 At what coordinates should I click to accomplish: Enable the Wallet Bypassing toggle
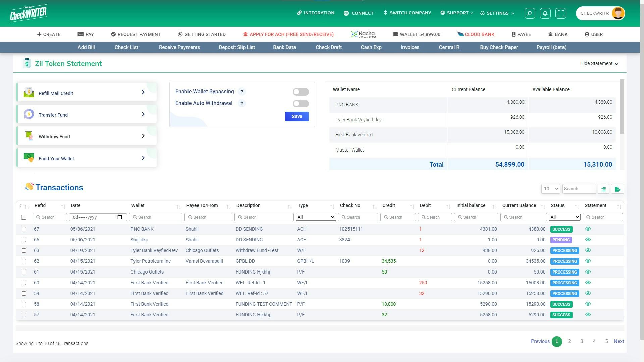pos(301,92)
